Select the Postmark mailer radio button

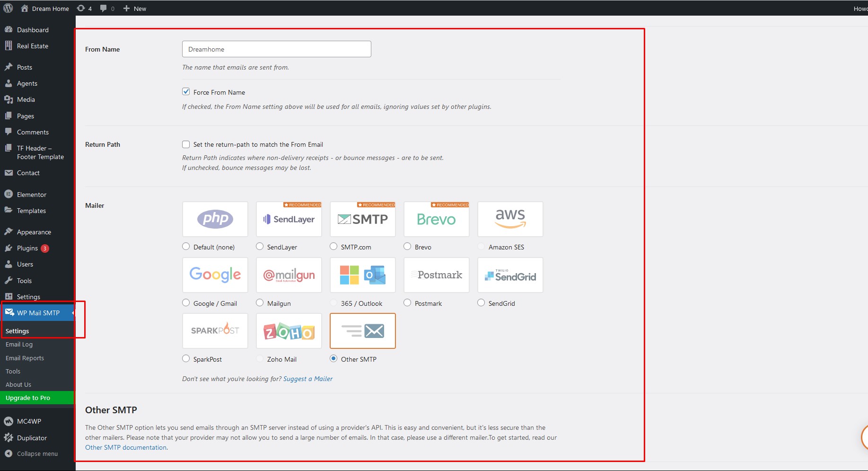(407, 303)
